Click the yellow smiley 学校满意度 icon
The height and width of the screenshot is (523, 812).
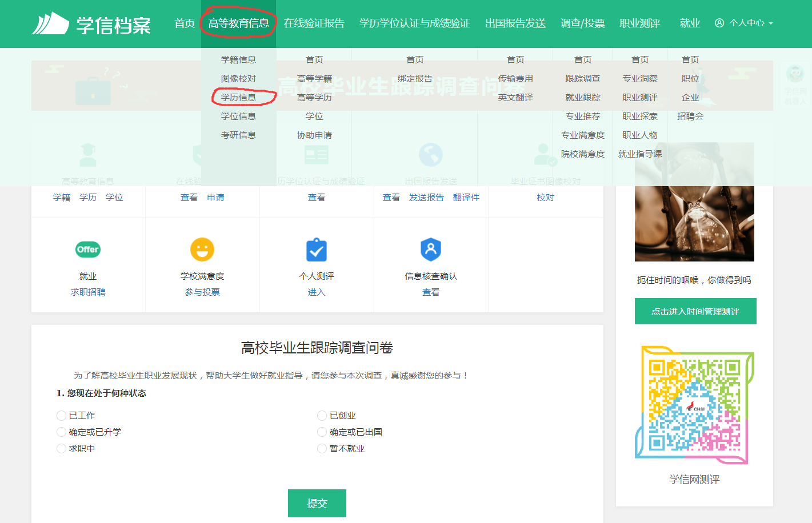pyautogui.click(x=202, y=250)
